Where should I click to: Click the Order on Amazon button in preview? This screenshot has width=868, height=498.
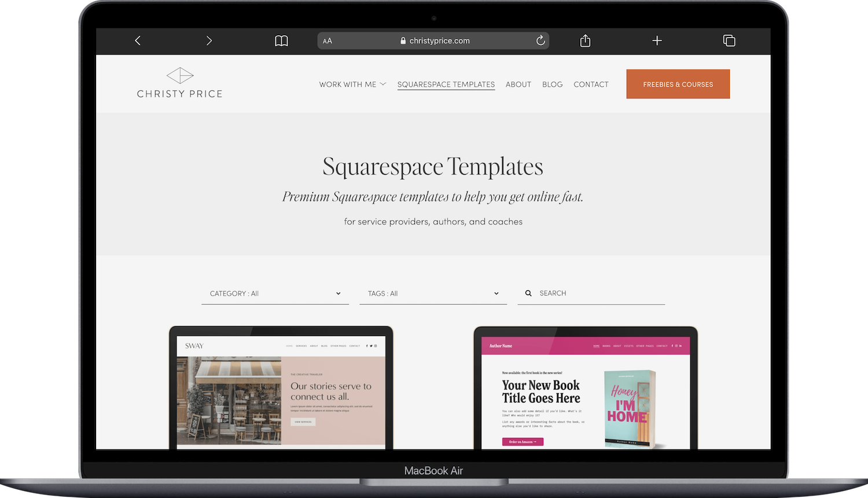tap(523, 442)
